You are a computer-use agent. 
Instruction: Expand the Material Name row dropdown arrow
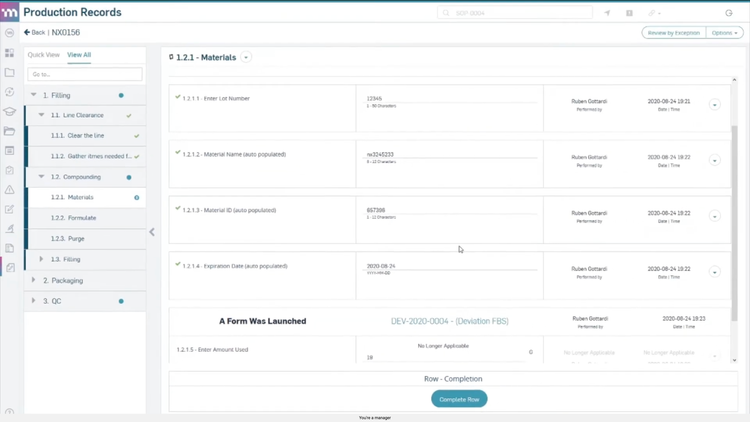(714, 160)
